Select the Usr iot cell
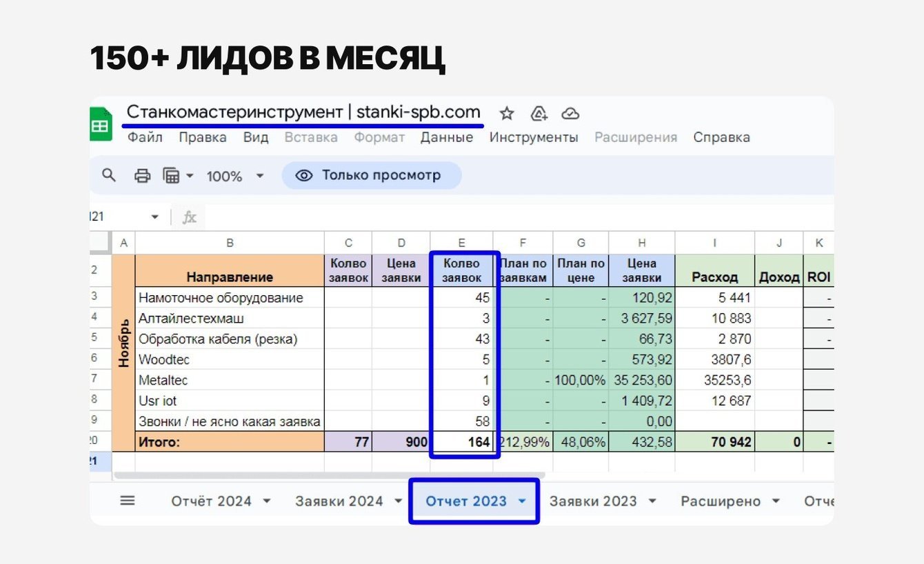Image resolution: width=924 pixels, height=564 pixels. tap(230, 401)
